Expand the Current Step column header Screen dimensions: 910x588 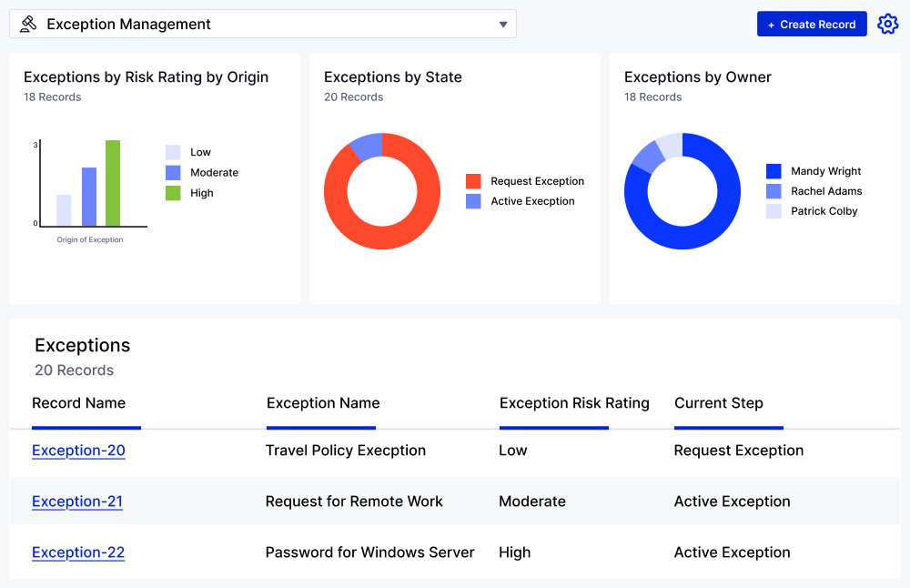(719, 403)
